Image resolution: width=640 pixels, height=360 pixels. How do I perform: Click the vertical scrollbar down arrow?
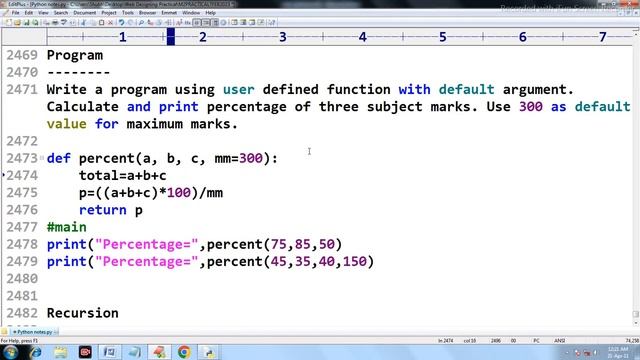pyautogui.click(x=636, y=323)
